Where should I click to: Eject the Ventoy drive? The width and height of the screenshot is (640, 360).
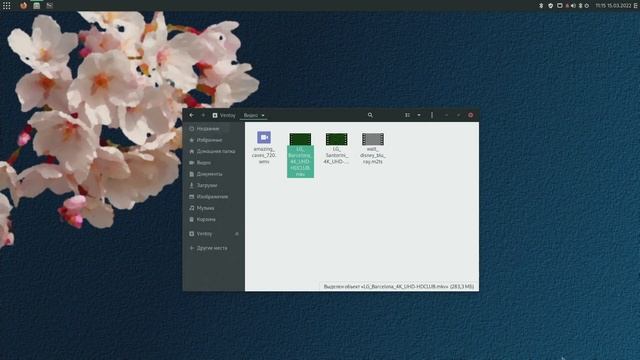click(x=237, y=234)
